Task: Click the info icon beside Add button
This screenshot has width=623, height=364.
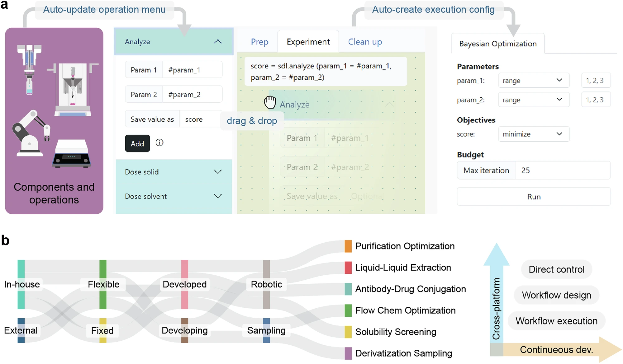Action: [x=159, y=143]
